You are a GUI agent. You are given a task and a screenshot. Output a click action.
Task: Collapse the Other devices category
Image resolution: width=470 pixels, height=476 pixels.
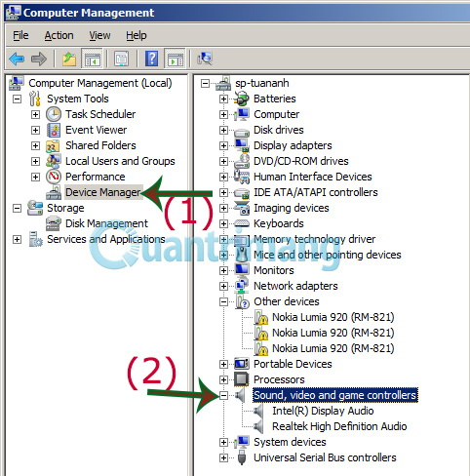(223, 301)
